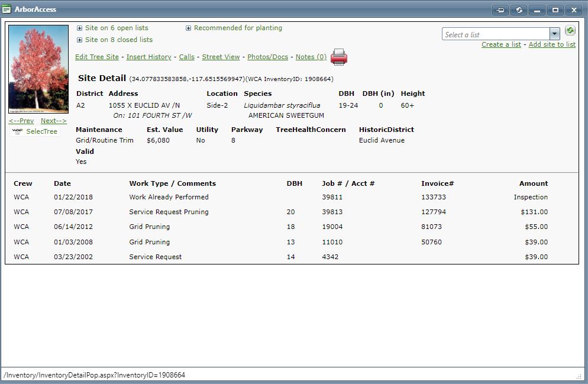Click 'Service Request Pruning' entry
The width and height of the screenshot is (588, 384).
[x=169, y=212]
